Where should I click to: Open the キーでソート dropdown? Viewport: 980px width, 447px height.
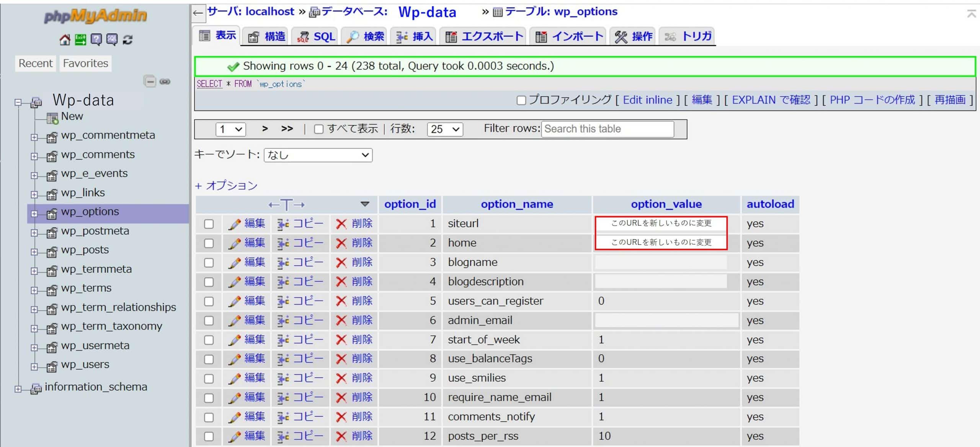click(x=318, y=155)
